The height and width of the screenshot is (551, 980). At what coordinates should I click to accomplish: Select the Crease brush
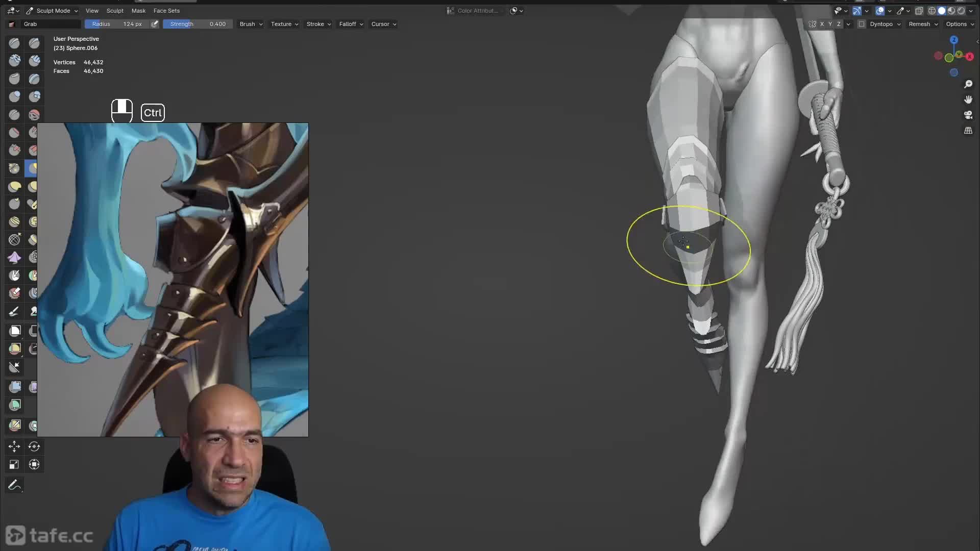click(x=14, y=115)
